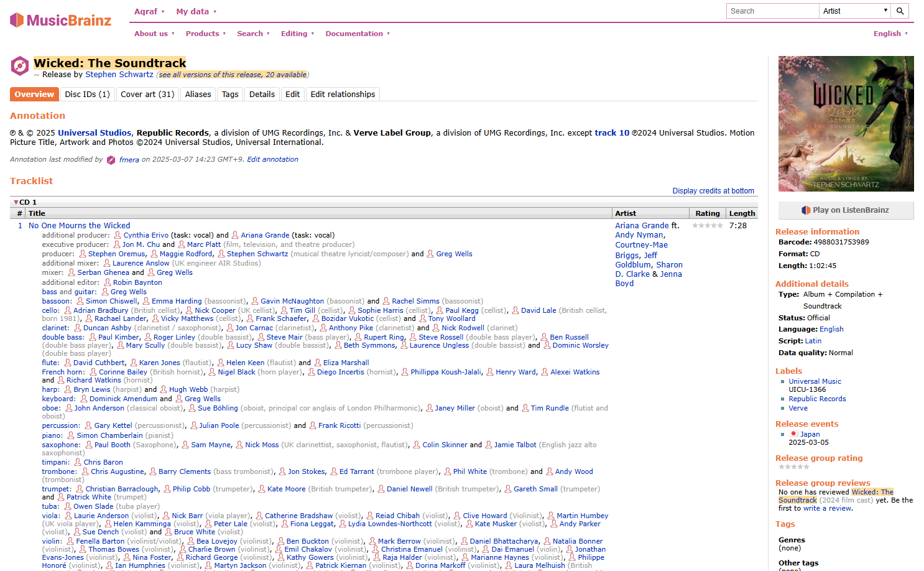Open the Editing dropdown menu

[297, 34]
